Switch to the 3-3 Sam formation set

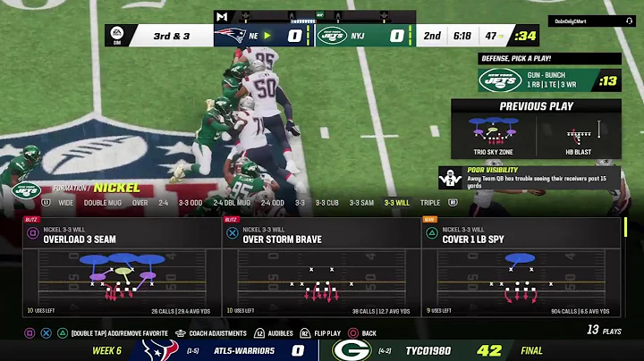click(361, 203)
